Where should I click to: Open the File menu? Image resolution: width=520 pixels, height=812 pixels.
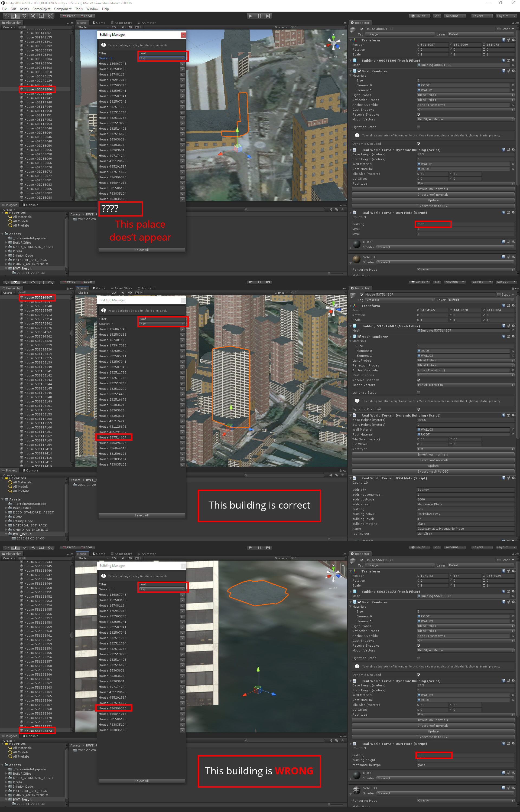tap(4, 9)
